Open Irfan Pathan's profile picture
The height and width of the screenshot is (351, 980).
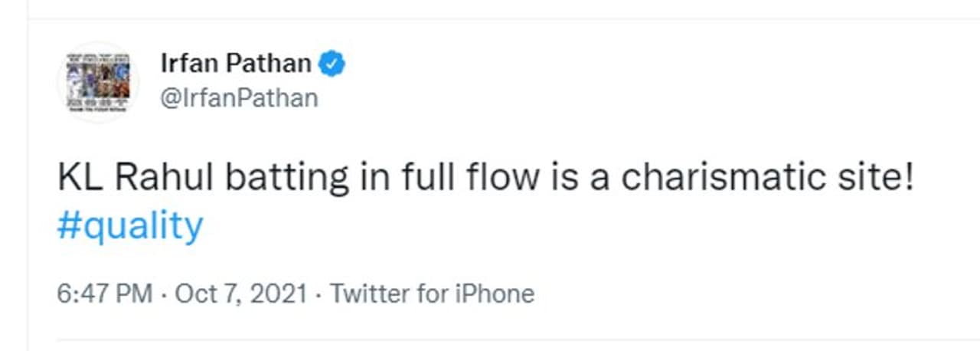98,81
